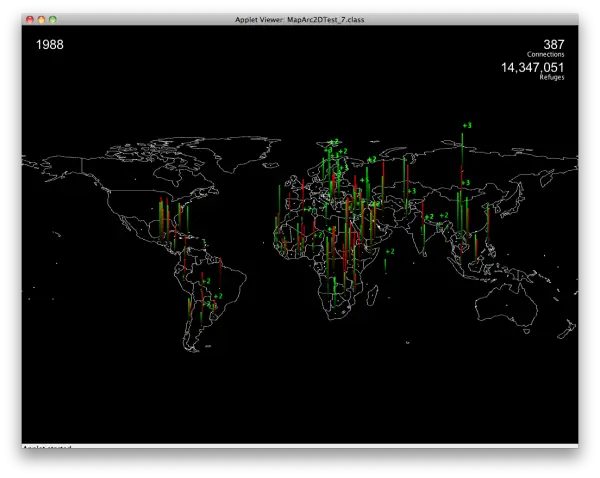This screenshot has width=600, height=478.
Task: Click the topmost +3 label over Siberia
Action: (x=467, y=125)
